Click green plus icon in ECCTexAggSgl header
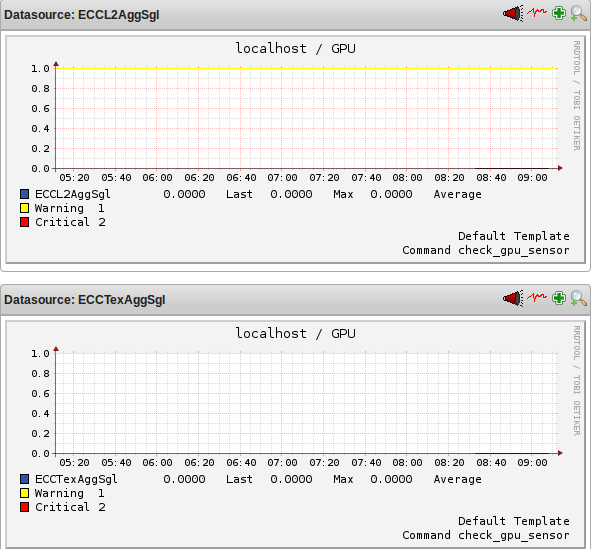 point(559,298)
